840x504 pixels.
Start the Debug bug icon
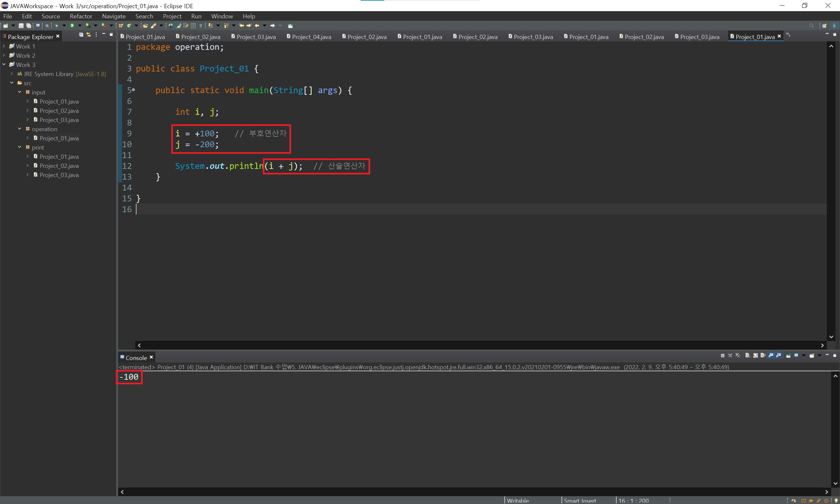coord(56,26)
